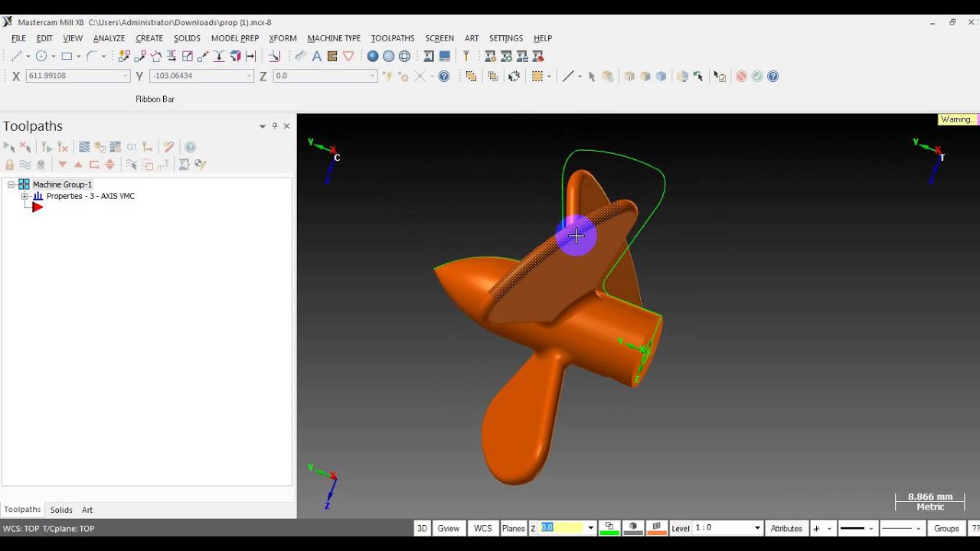The height and width of the screenshot is (551, 980).
Task: Open the MACHINE TYPE menu
Action: pyautogui.click(x=334, y=37)
